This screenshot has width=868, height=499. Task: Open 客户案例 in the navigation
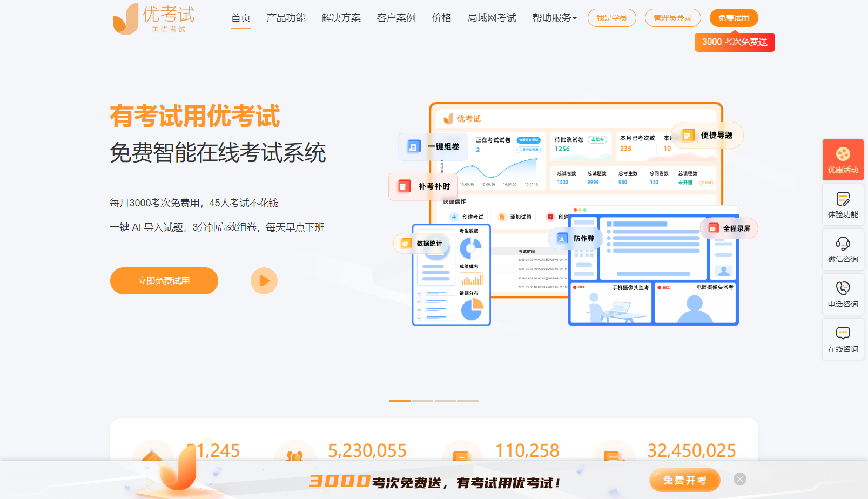[396, 18]
